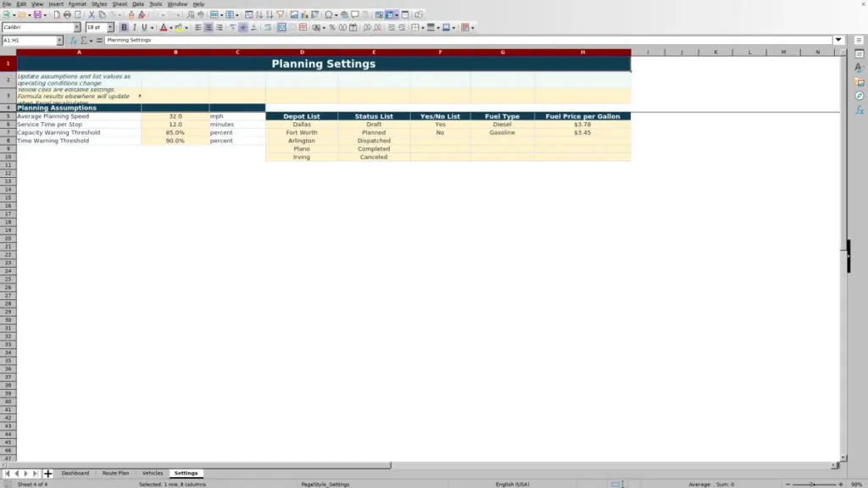Open sidebar Styles panel icon
The height and width of the screenshot is (488, 868).
pos(860,68)
